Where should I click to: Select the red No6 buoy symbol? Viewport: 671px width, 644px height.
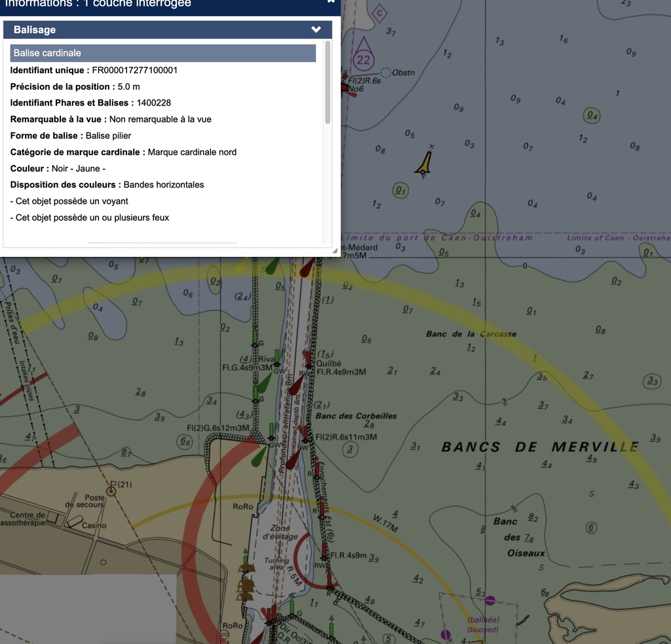point(345,87)
